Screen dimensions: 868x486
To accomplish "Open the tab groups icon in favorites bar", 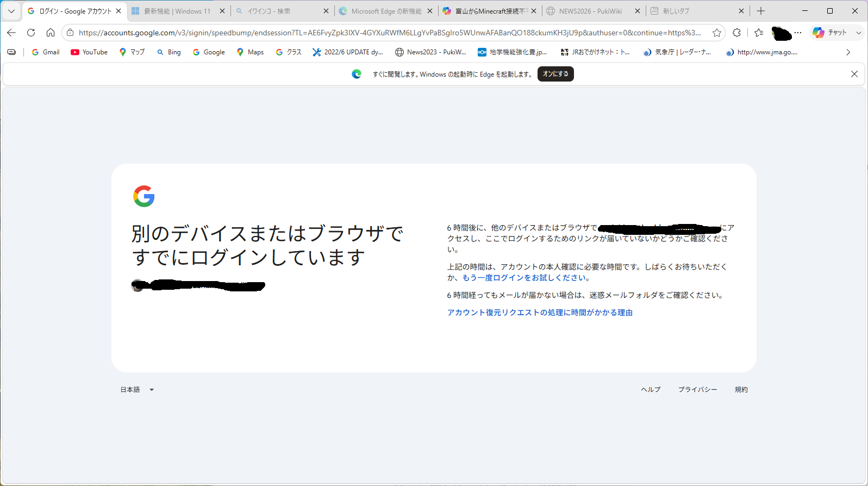I will 11,52.
